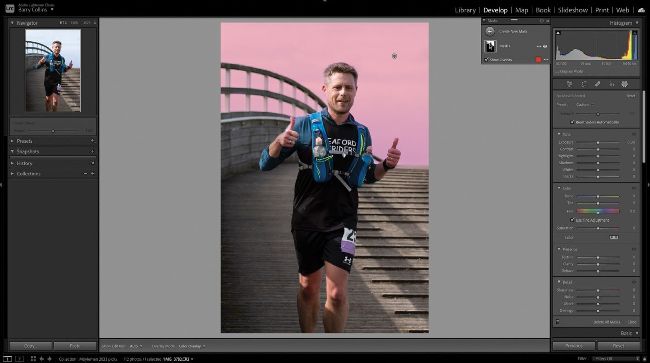650x363 pixels.
Task: Select the Red Eye Correction tool icon
Action: (611, 84)
